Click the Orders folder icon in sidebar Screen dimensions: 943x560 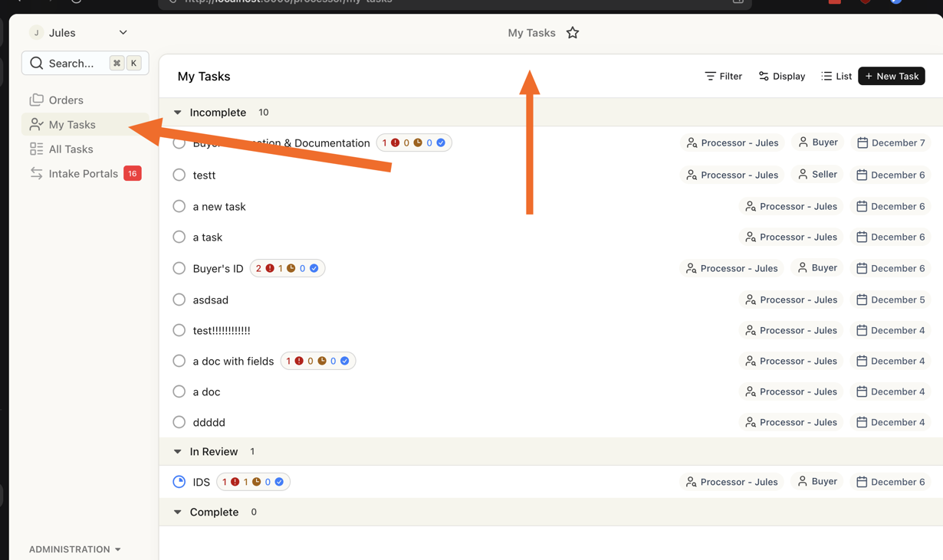[x=37, y=100]
